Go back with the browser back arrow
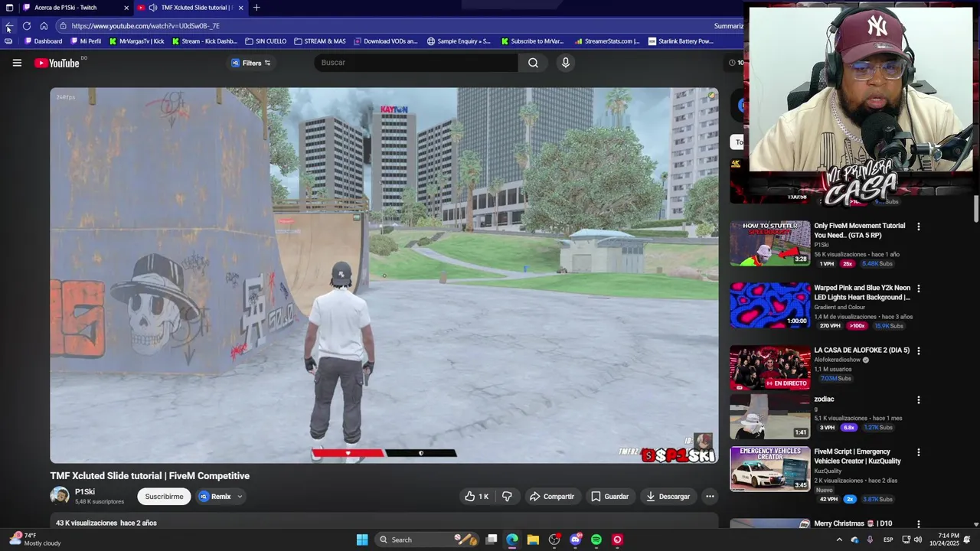 pos(8,26)
